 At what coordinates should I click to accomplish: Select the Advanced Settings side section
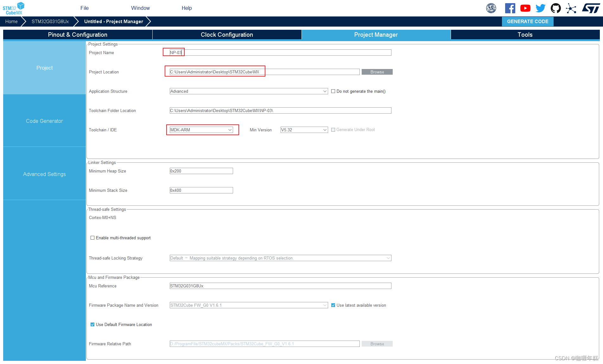[44, 174]
